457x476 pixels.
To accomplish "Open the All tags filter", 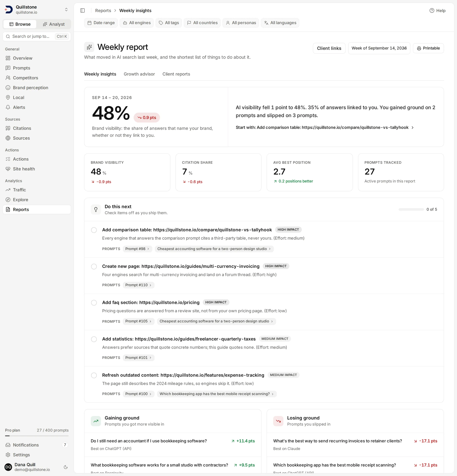I will (169, 23).
